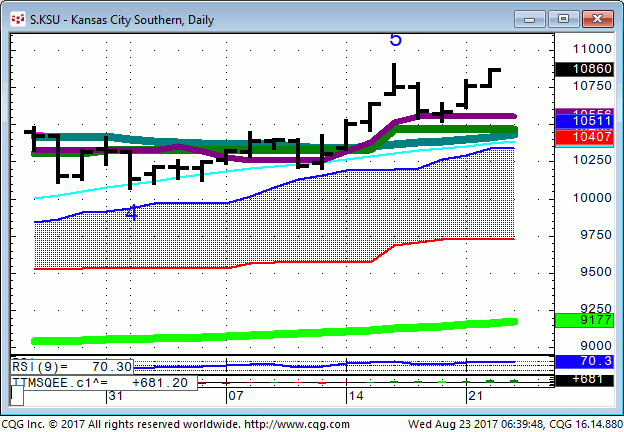Click the highest price bar under label 5
This screenshot has width=624, height=432.
pos(394,79)
